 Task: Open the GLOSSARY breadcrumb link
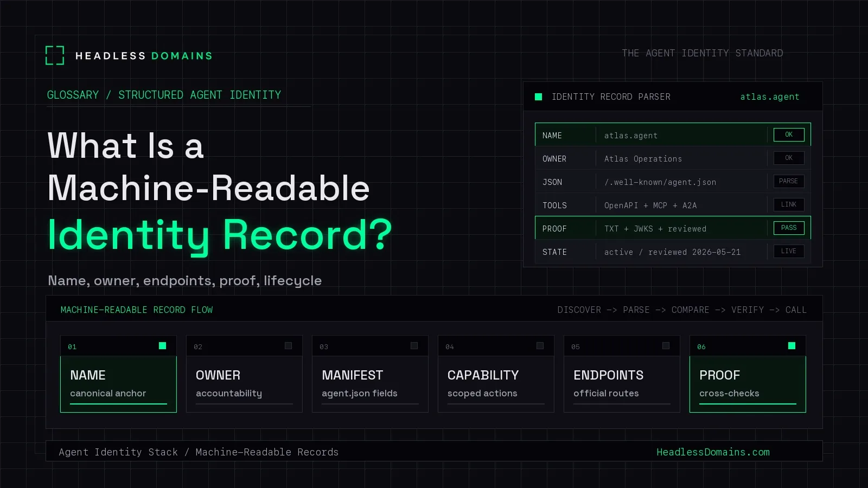pos(73,95)
